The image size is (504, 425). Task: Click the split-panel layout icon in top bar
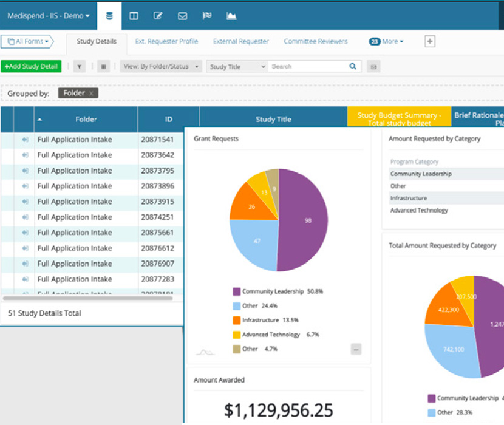tap(134, 16)
